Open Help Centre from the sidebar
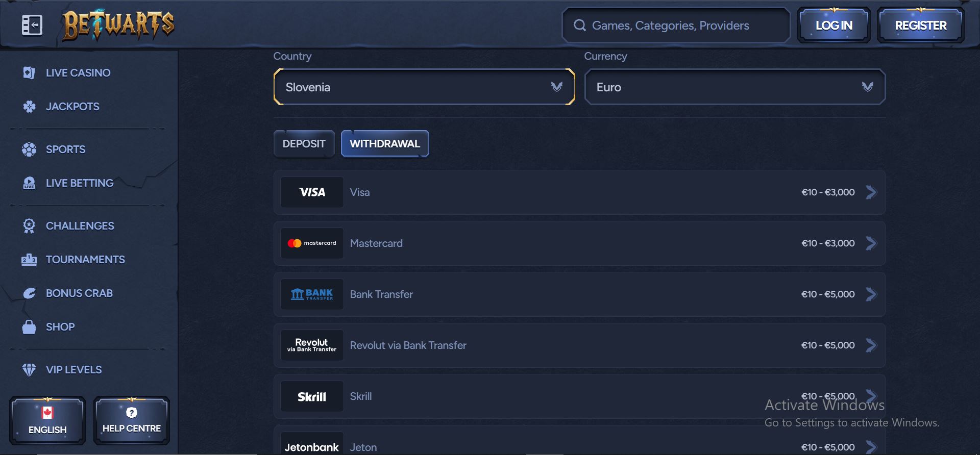 point(132,421)
